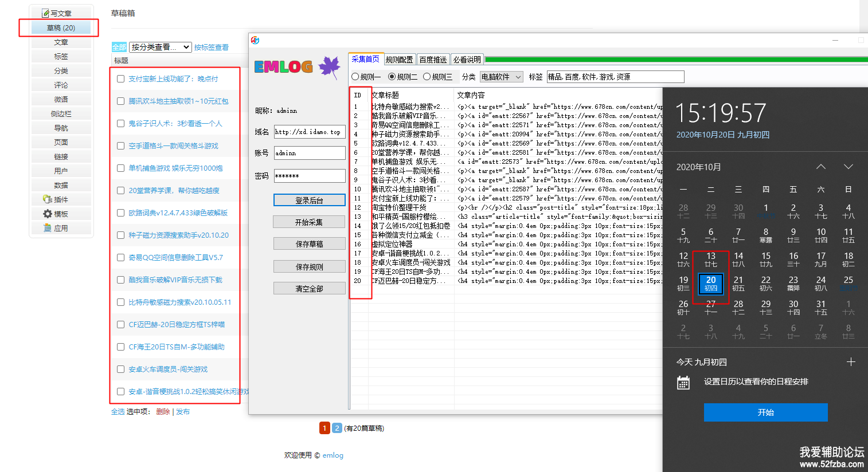This screenshot has height=472, width=868.
Task: Switch to the 必看说明 tab
Action: click(x=467, y=60)
